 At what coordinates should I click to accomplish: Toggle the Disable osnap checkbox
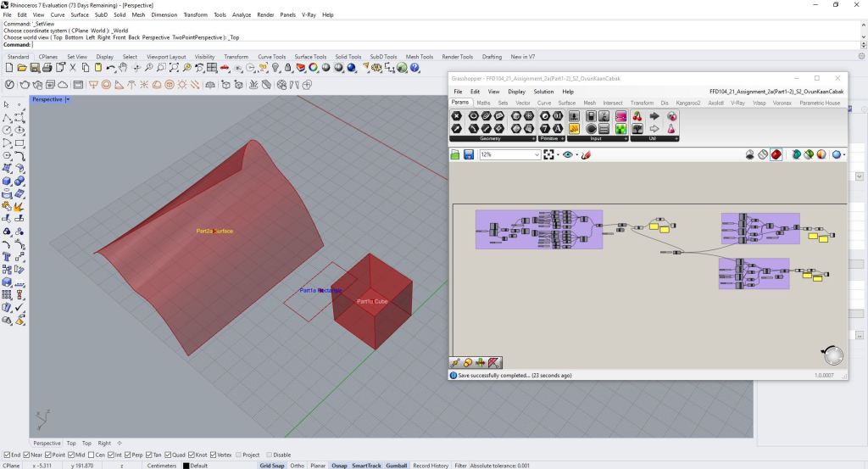(x=270, y=455)
